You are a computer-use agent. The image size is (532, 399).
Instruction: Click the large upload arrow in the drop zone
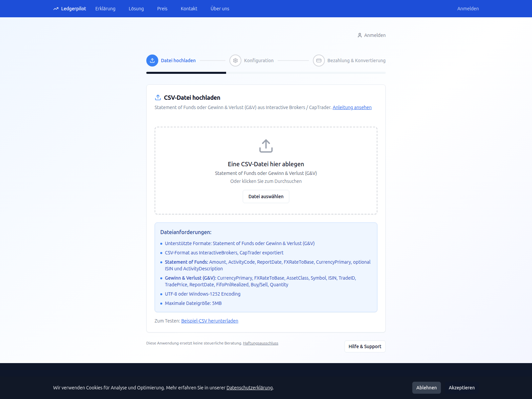[266, 146]
